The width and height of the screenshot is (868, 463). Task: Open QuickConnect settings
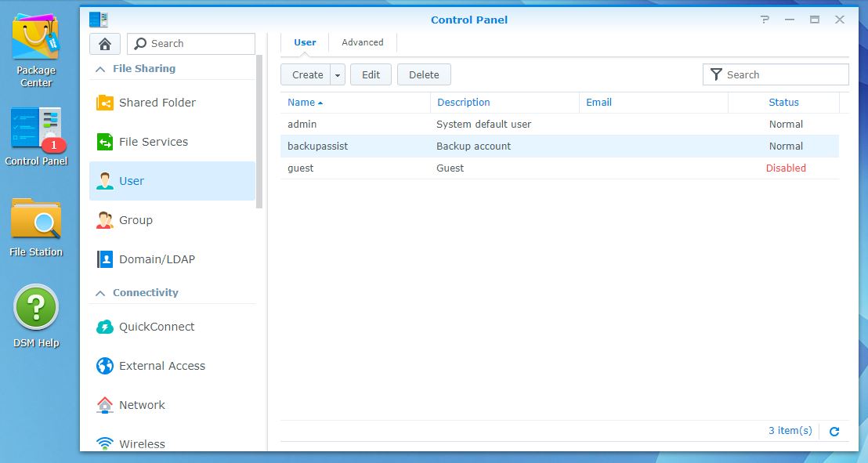[172, 327]
